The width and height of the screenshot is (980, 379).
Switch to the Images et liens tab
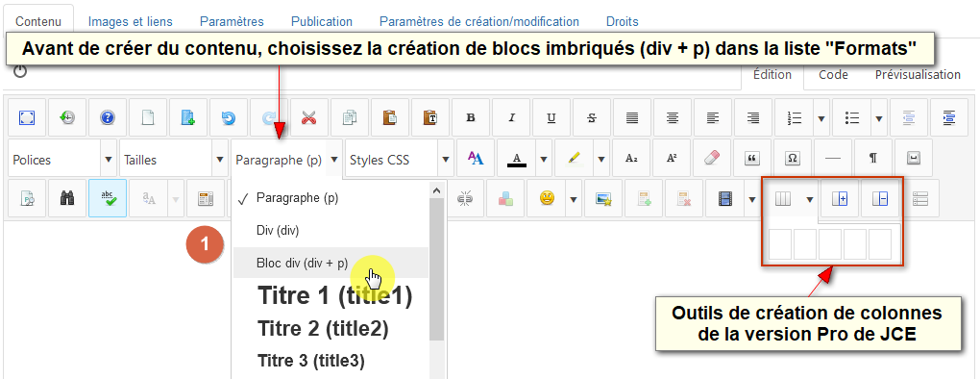tap(130, 21)
